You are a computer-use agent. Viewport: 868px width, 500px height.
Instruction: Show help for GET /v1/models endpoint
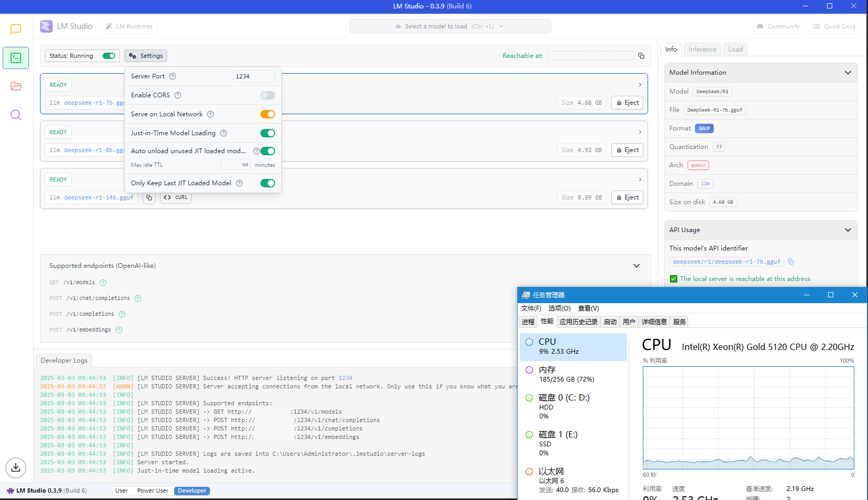[x=103, y=283]
